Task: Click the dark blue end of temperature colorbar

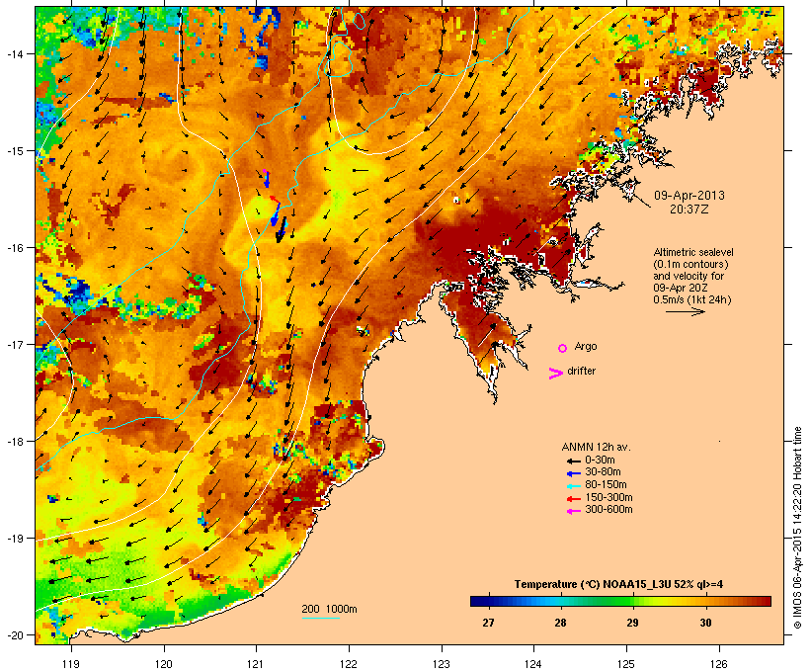Action: tap(478, 601)
